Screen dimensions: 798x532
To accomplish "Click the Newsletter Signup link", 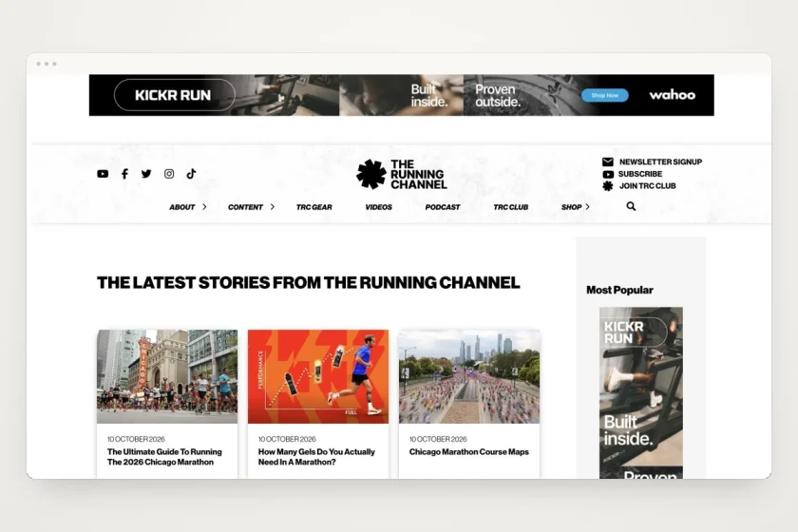I will (x=660, y=161).
